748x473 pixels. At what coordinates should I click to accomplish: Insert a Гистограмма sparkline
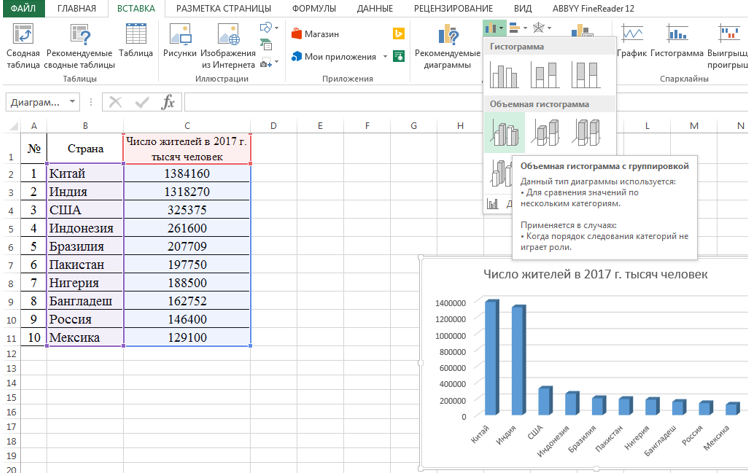point(676,38)
